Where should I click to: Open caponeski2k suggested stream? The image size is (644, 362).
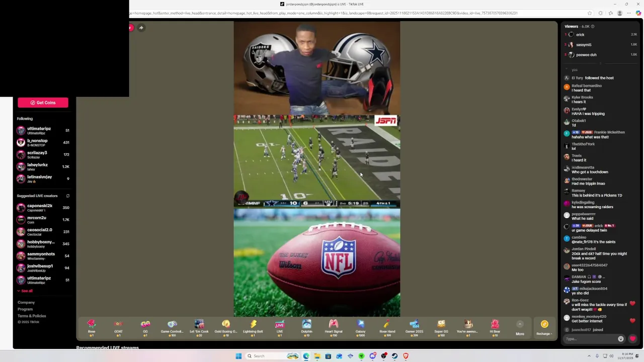(43, 208)
